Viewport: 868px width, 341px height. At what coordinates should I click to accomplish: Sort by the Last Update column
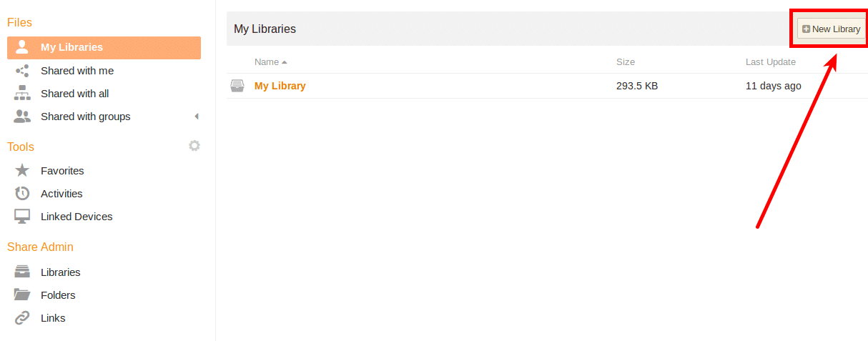(771, 62)
